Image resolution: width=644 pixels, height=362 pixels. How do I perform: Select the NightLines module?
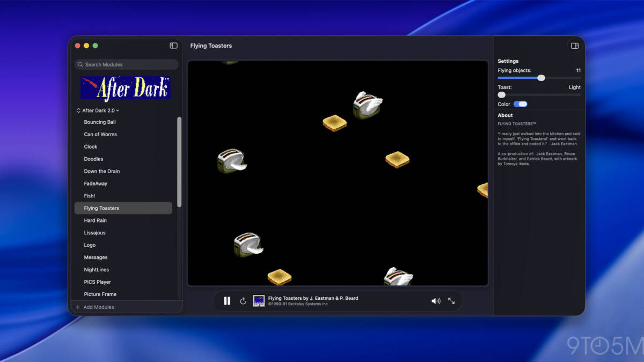point(123,270)
